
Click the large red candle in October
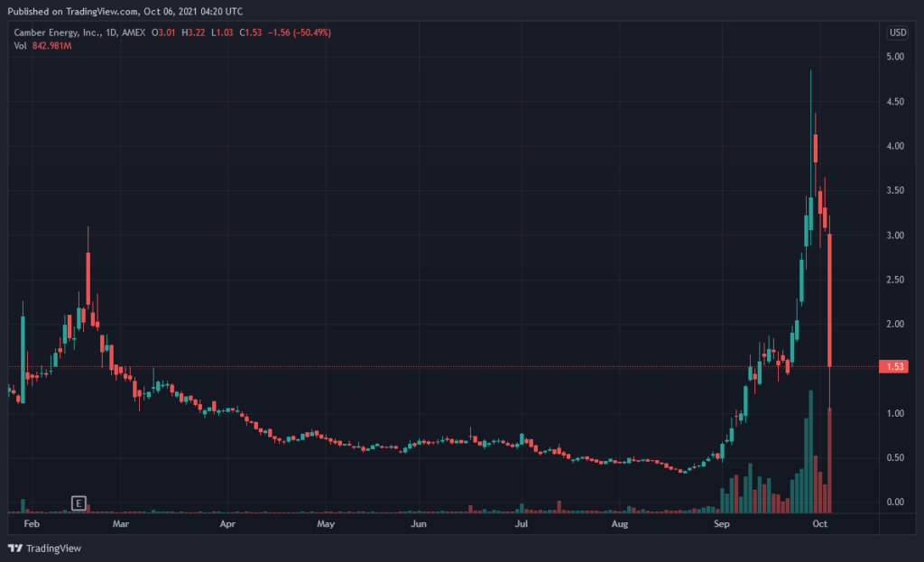coord(830,300)
